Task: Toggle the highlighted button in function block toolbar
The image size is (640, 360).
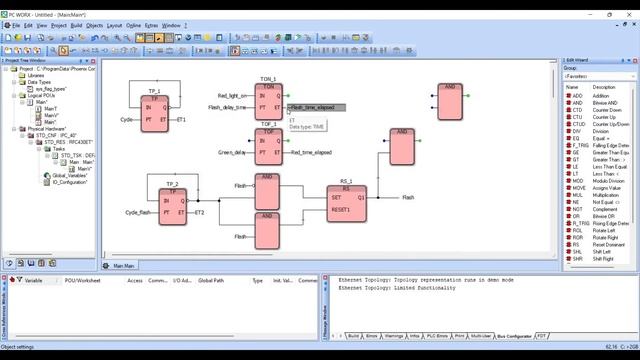Action: [235, 51]
